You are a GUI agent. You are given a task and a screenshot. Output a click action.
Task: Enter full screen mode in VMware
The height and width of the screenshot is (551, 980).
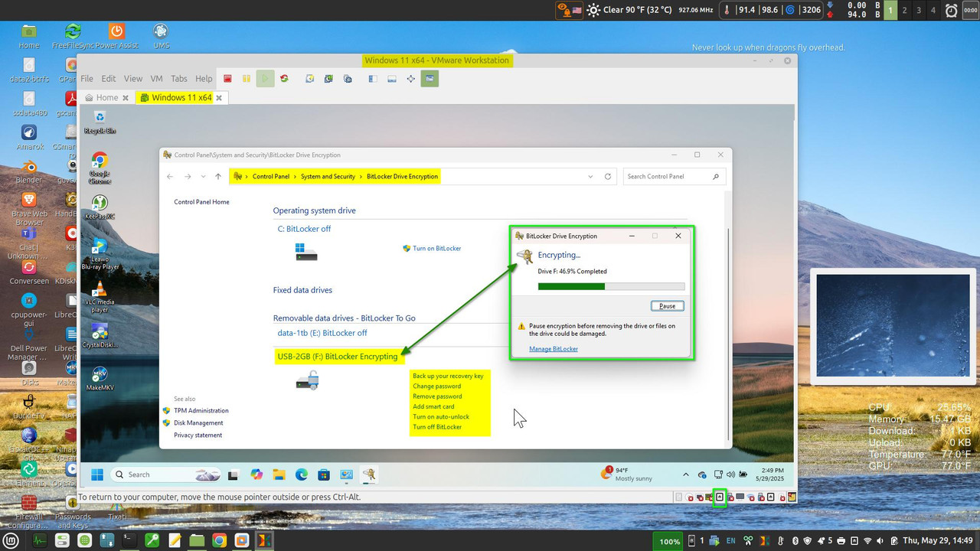coord(410,78)
